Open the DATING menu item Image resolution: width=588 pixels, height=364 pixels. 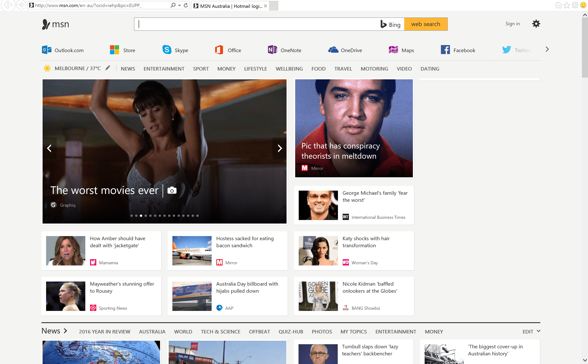[430, 69]
